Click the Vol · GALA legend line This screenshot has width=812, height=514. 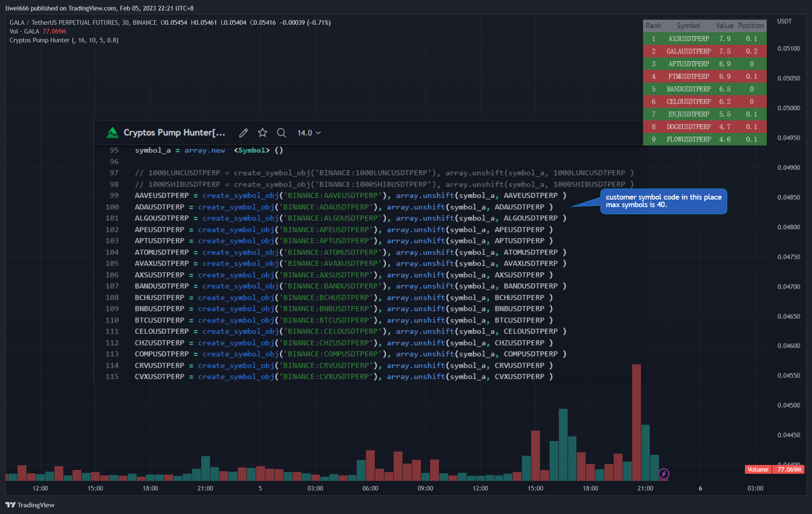[x=38, y=31]
